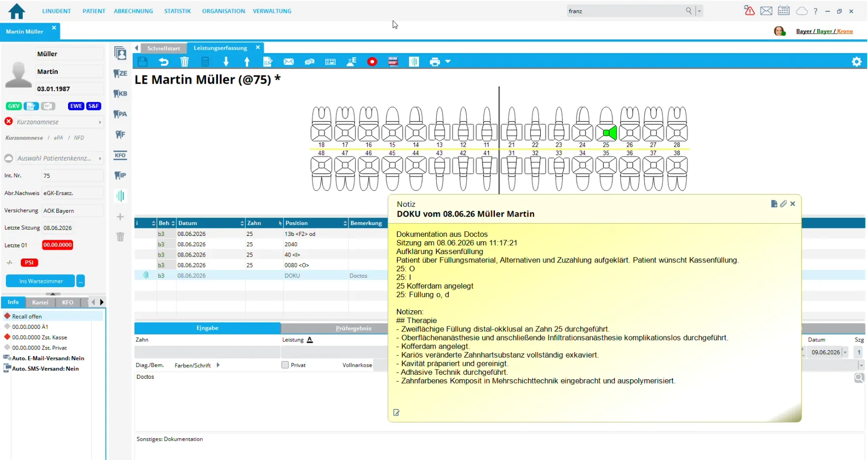Expand Farben/Schrift arrow
The height and width of the screenshot is (460, 868).
[218, 365]
